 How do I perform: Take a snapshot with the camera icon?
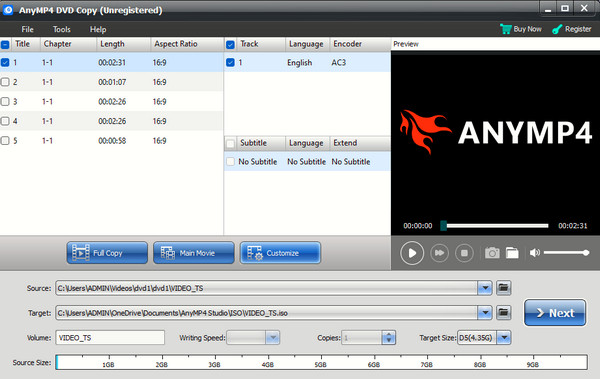492,253
